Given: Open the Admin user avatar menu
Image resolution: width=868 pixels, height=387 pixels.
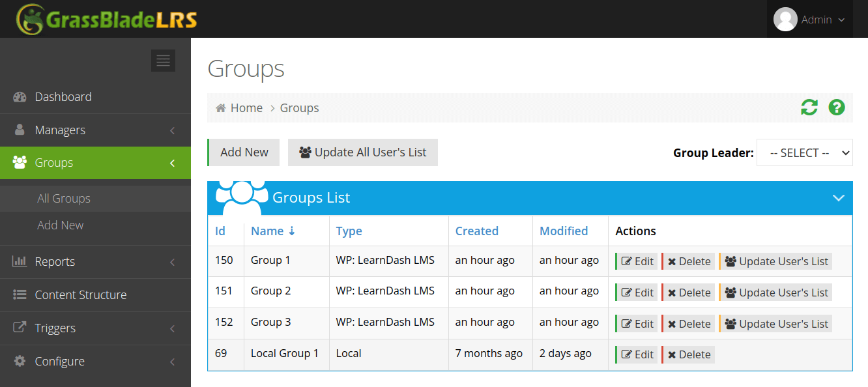Looking at the screenshot, I should click(x=785, y=20).
